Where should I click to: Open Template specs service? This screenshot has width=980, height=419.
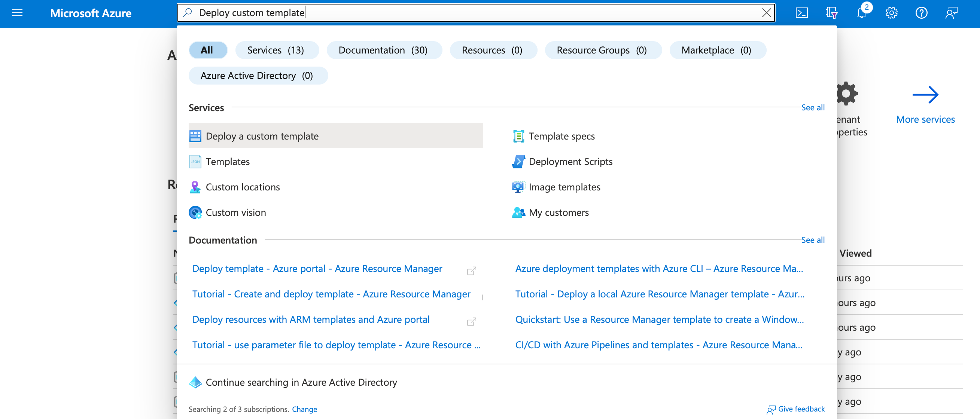(561, 136)
